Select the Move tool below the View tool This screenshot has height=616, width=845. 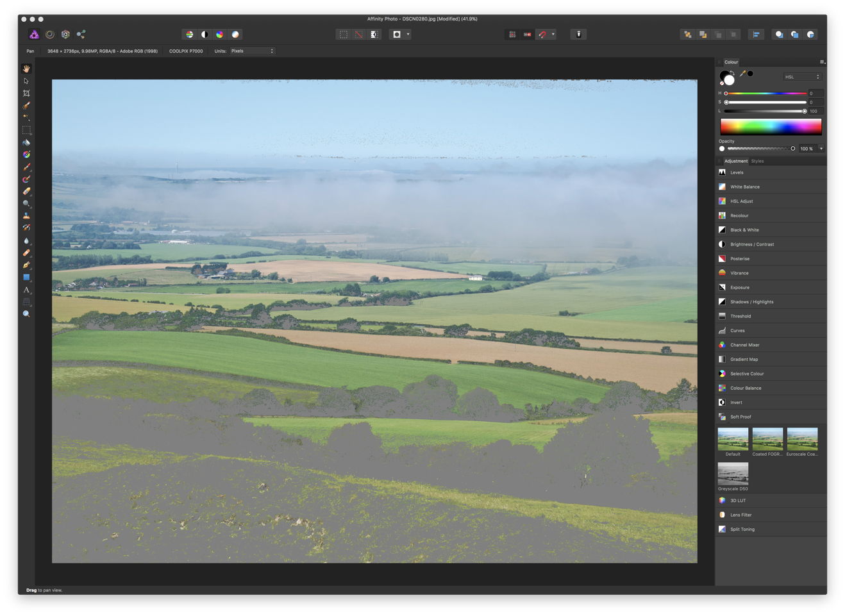click(x=26, y=81)
